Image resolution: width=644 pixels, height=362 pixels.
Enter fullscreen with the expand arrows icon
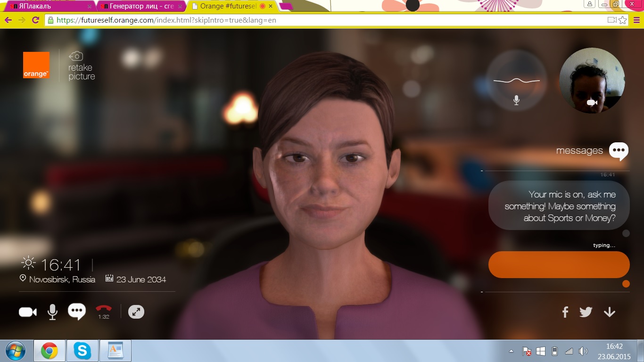pyautogui.click(x=136, y=312)
